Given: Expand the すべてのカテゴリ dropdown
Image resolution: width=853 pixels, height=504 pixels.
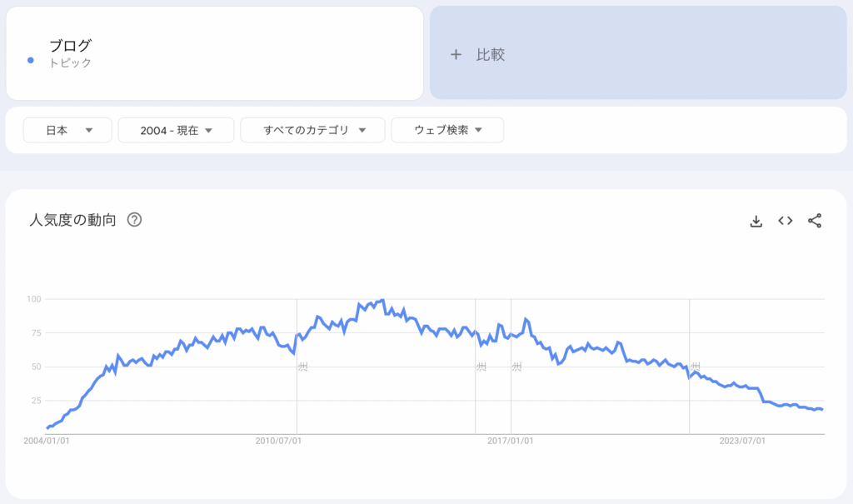Looking at the screenshot, I should (312, 130).
